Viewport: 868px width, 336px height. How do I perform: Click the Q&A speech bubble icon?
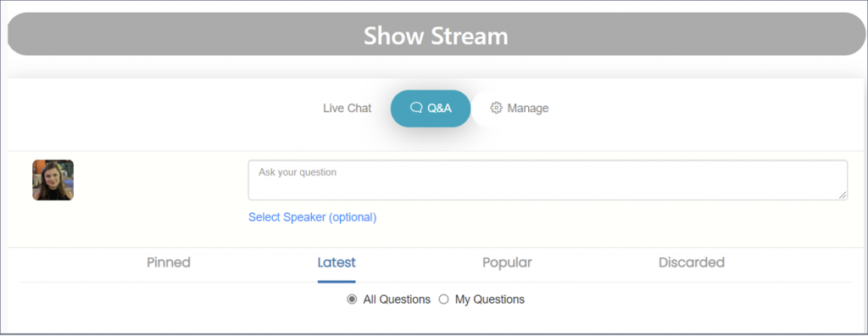tap(416, 108)
